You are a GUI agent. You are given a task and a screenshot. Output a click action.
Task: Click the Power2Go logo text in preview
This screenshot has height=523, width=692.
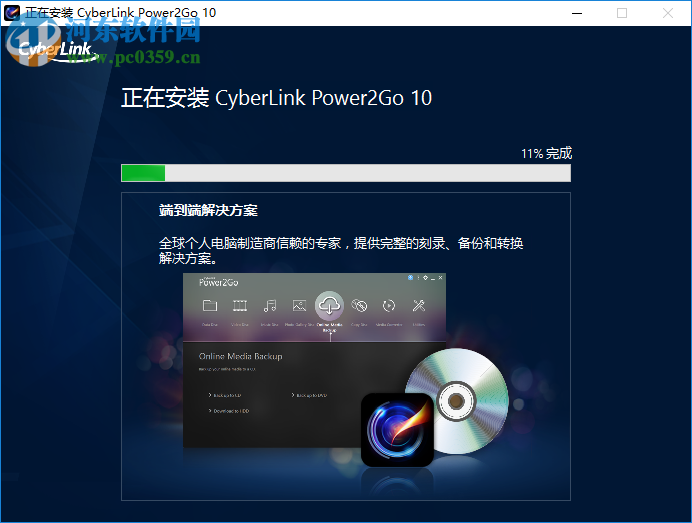(218, 282)
